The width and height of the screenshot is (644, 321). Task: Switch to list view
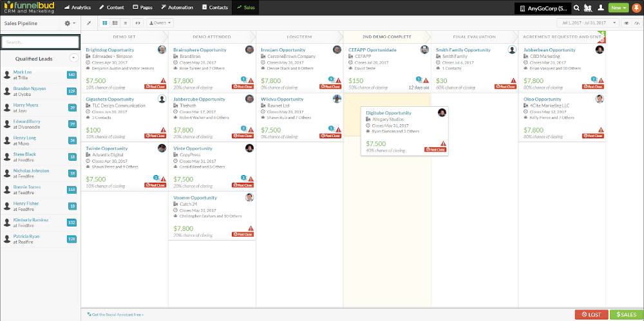(126, 23)
